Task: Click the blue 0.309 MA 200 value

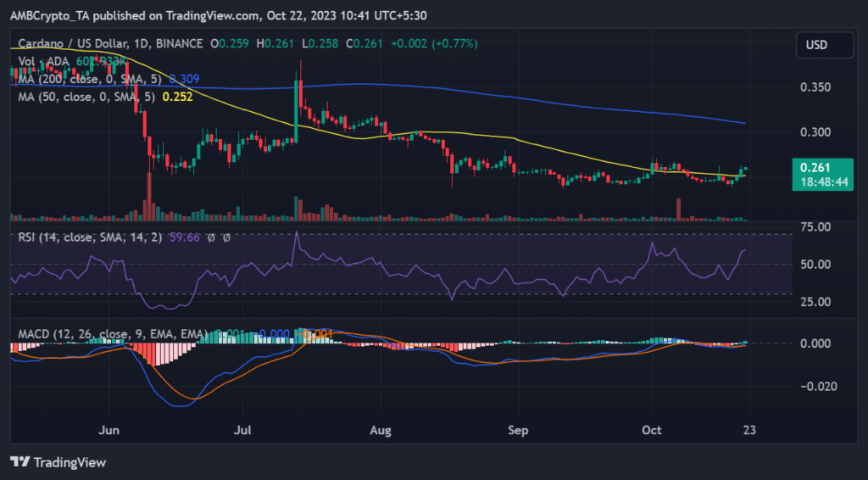Action: (184, 79)
